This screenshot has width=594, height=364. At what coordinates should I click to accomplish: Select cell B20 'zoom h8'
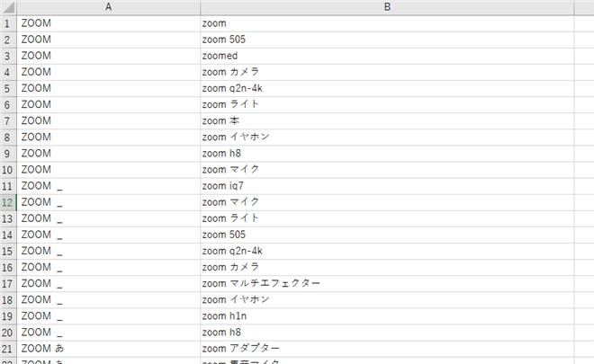[x=387, y=333]
